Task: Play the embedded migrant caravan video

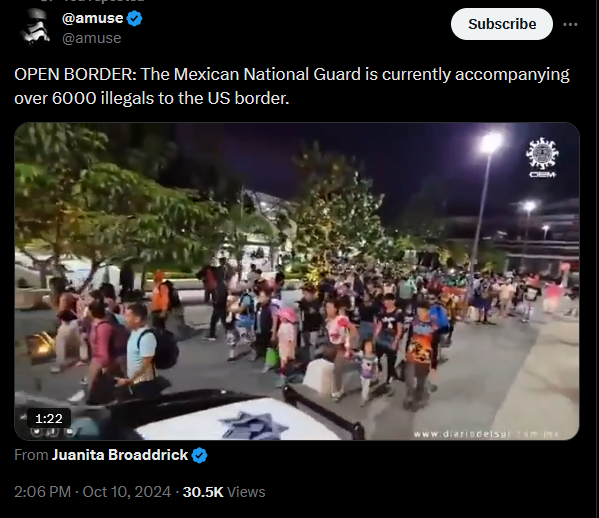Action: coord(297,281)
